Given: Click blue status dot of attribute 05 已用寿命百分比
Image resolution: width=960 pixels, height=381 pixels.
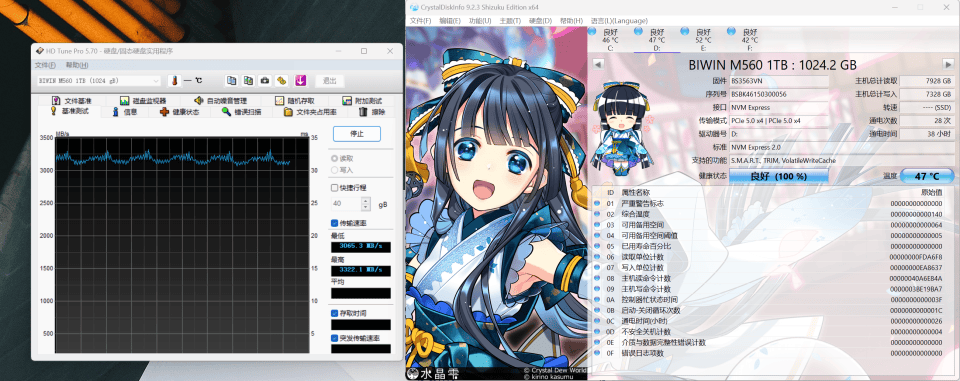Looking at the screenshot, I should click(x=598, y=246).
